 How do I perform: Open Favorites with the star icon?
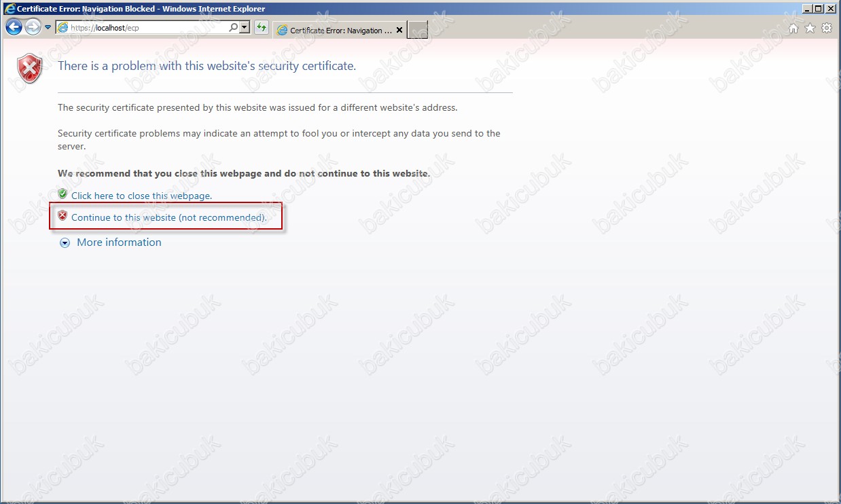810,29
